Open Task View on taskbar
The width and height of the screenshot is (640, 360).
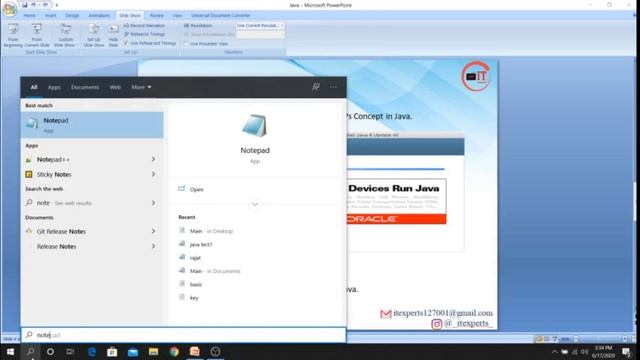[x=70, y=351]
